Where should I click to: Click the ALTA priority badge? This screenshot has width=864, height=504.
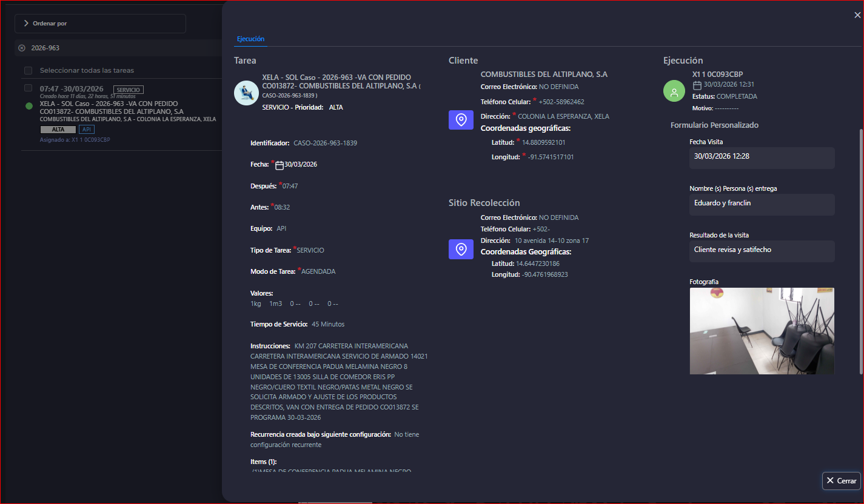point(58,130)
